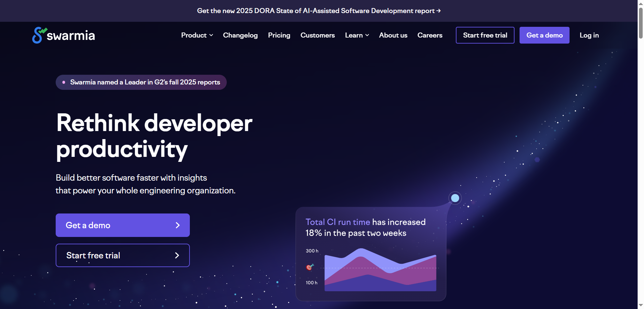The width and height of the screenshot is (644, 309).
Task: Open the G2 Leader fall 2025 announcement
Action: click(x=141, y=82)
